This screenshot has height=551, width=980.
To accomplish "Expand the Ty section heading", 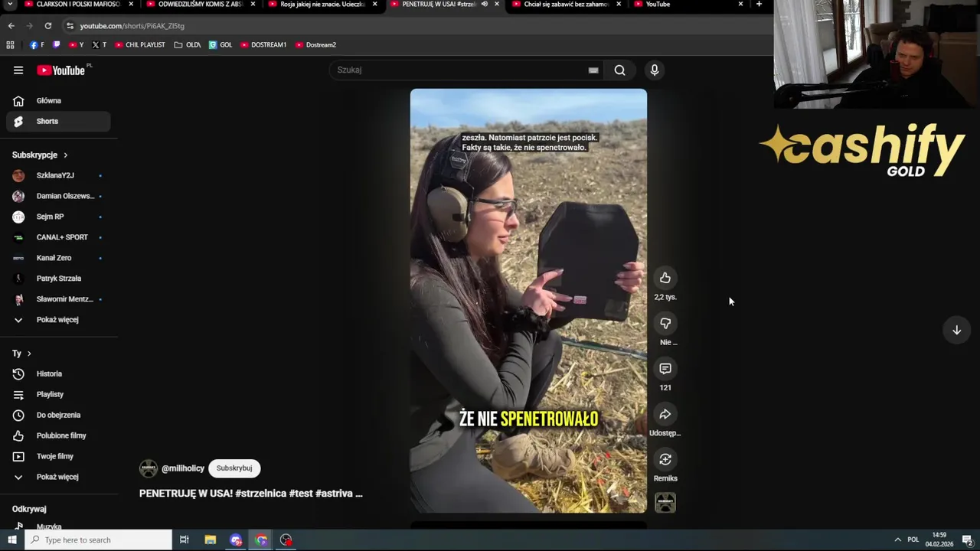I will (x=21, y=354).
